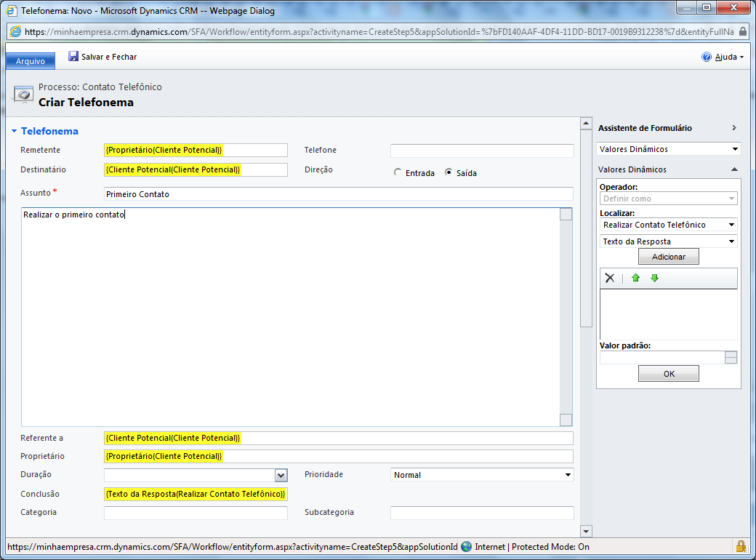The width and height of the screenshot is (756, 560).
Task: Click the Salvar e Fechar disk icon
Action: coord(73,57)
